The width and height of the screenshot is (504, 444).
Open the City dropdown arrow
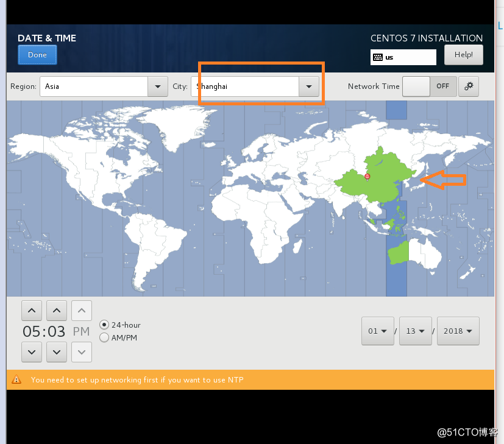309,86
